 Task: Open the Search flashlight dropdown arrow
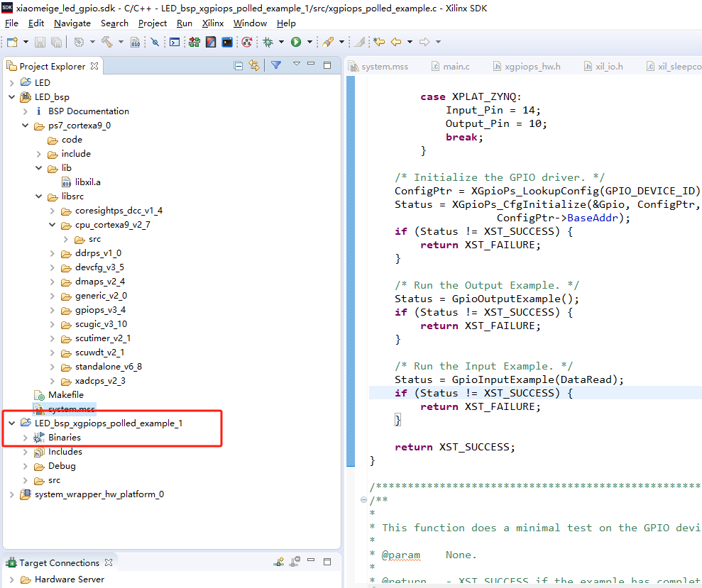[x=341, y=42]
